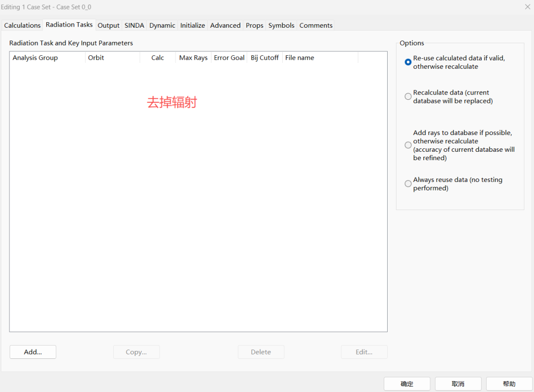
Task: Enable Always reuse data option
Action: coord(408,184)
